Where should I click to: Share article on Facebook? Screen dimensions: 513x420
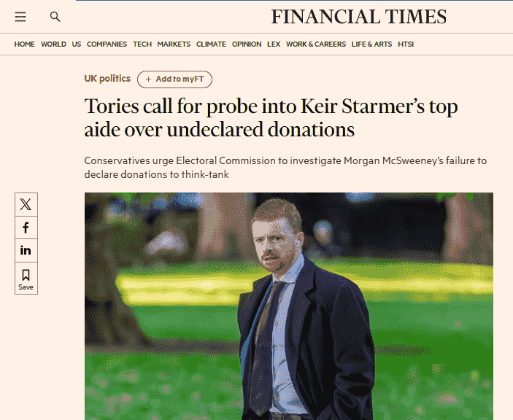(26, 227)
